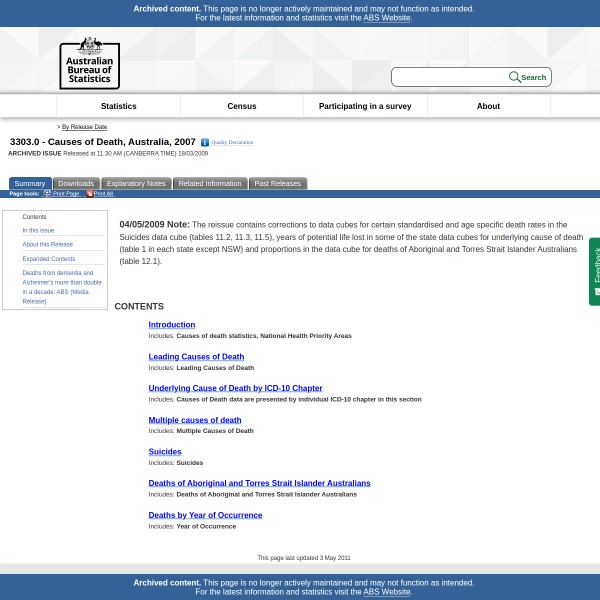This screenshot has height=600, width=600.
Task: Open the Statistics menu
Action: click(x=118, y=106)
